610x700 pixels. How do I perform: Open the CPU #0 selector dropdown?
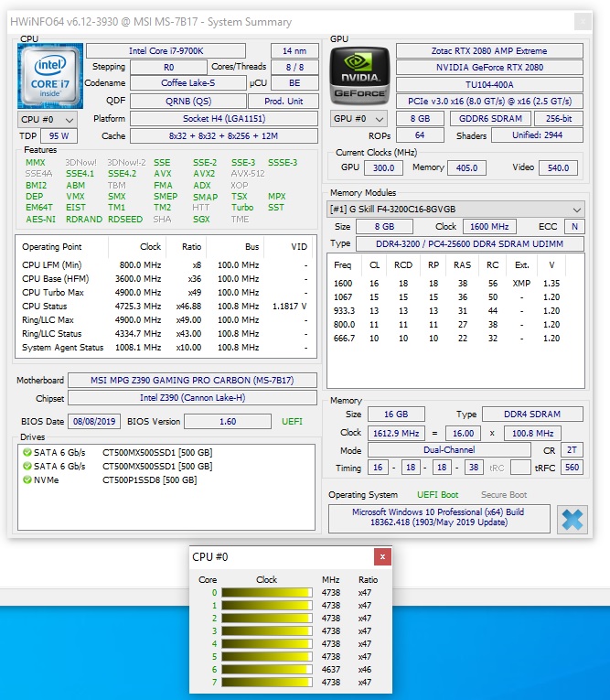click(x=48, y=120)
